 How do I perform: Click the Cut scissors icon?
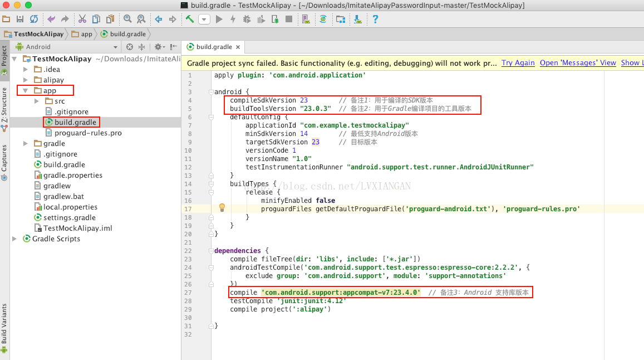click(82, 19)
